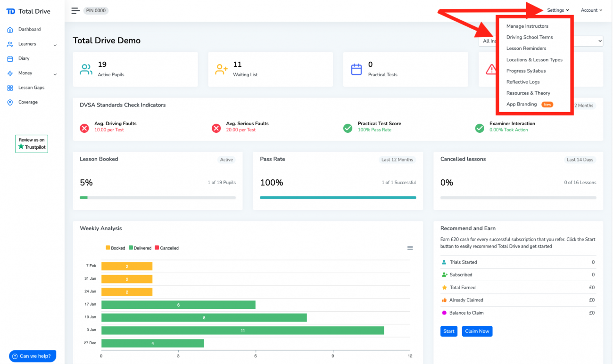Click the Money lightning bolt icon

[10, 73]
